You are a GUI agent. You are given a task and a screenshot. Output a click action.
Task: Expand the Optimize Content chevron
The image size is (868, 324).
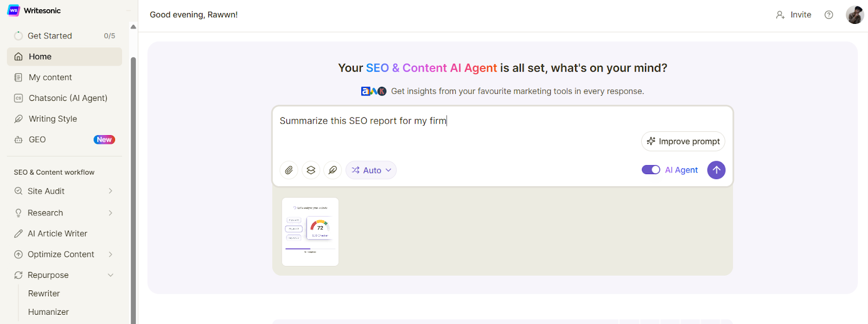(111, 254)
